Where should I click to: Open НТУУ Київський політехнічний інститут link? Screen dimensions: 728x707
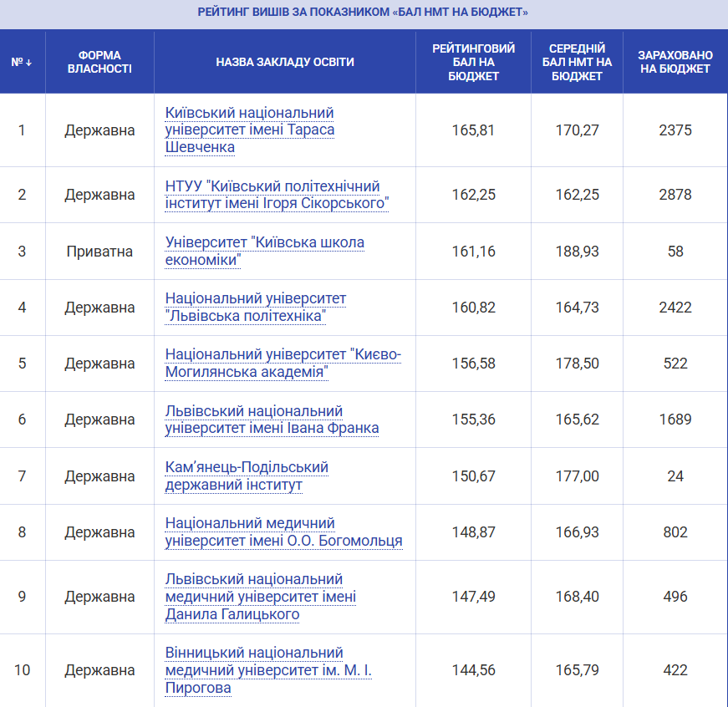pos(277,195)
